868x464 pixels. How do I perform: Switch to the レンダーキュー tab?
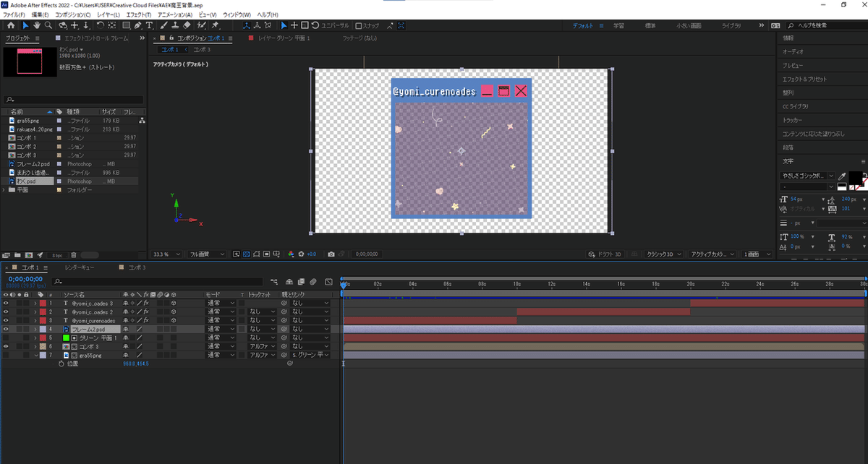pyautogui.click(x=80, y=267)
